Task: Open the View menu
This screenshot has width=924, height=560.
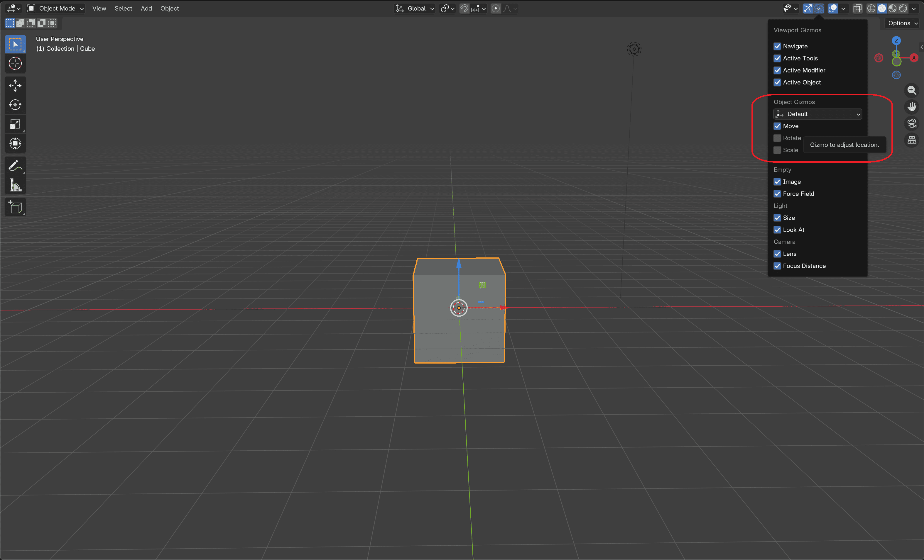Action: click(x=99, y=8)
